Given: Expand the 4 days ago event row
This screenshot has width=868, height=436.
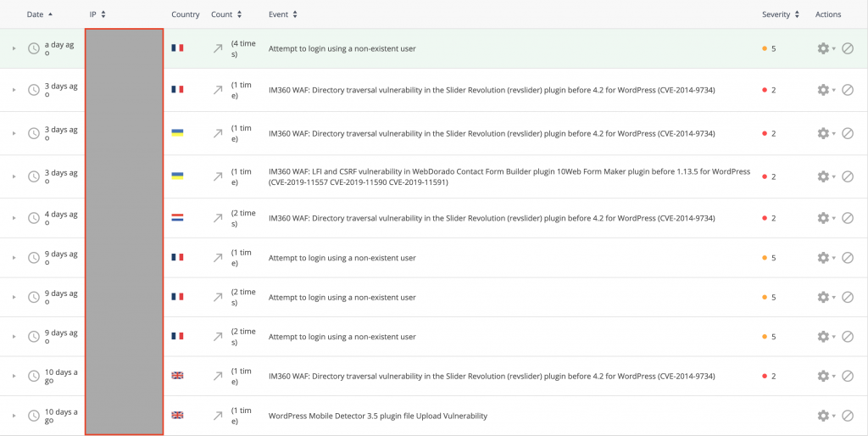Looking at the screenshot, I should click(x=14, y=218).
